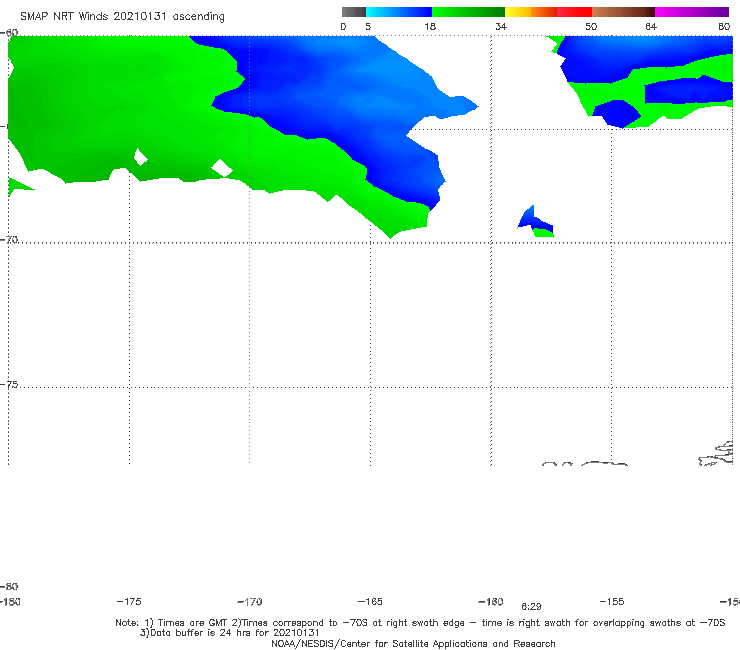Image resolution: width=740 pixels, height=650 pixels.
Task: Click the coastline outline at the map's lower right
Action: click(716, 454)
